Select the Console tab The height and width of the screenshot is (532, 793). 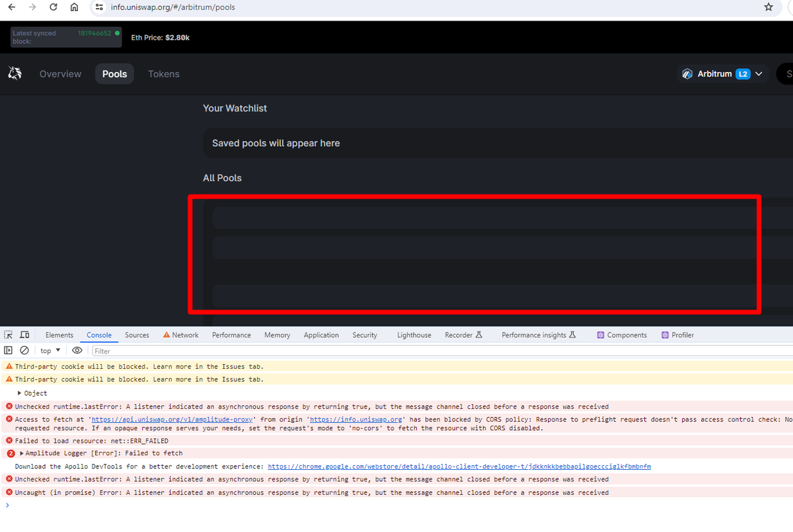[99, 335]
